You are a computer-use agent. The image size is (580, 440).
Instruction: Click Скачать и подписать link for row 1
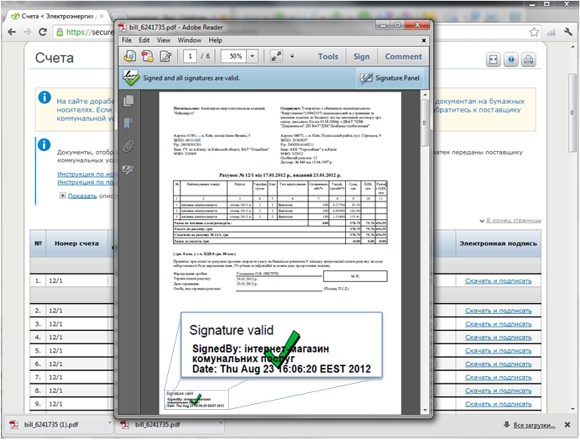click(498, 281)
